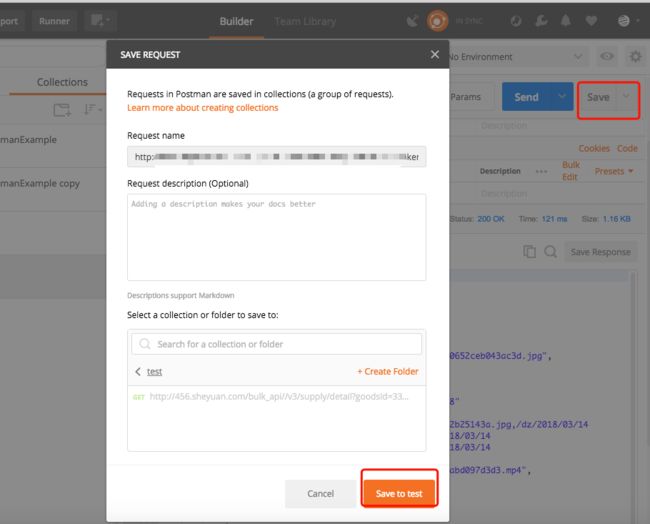Open the Presets dropdown
Image resolution: width=650 pixels, height=524 pixels.
tap(614, 171)
